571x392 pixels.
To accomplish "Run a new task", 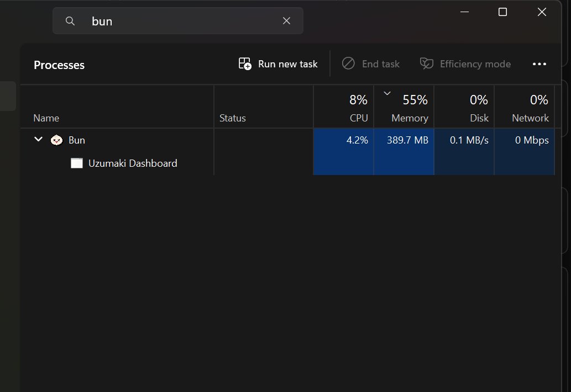I will point(278,64).
